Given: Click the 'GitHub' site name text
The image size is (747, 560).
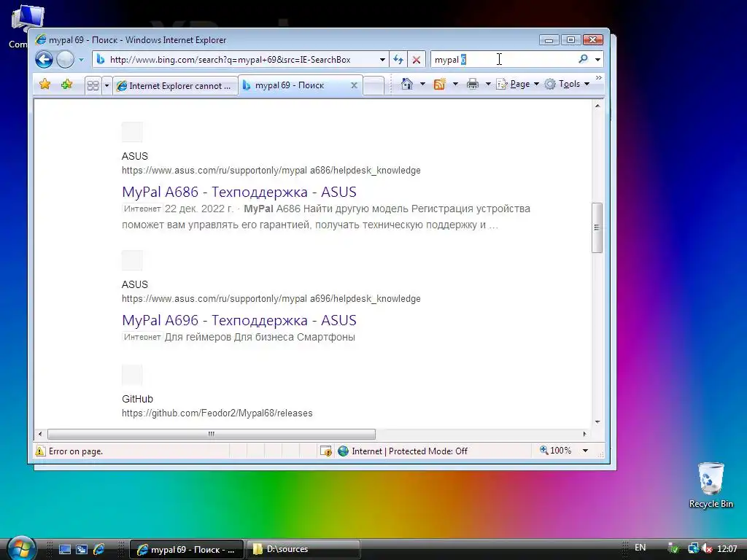Looking at the screenshot, I should 137,399.
